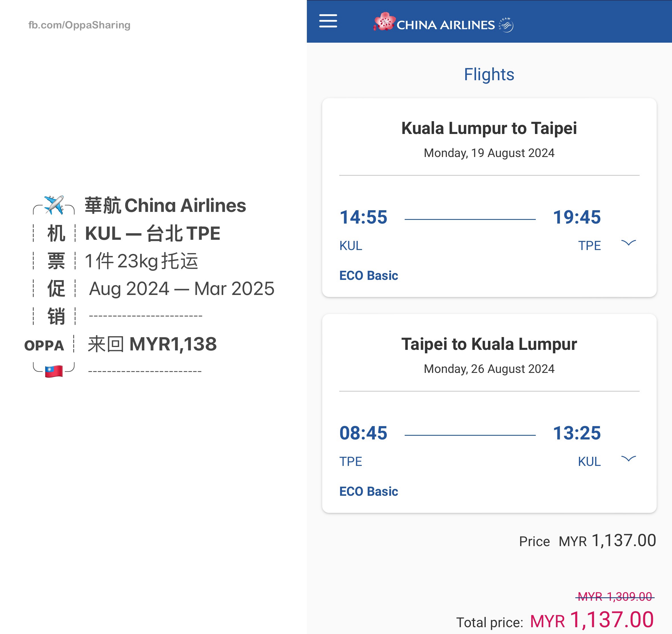Click the China Airlines logo

434,22
